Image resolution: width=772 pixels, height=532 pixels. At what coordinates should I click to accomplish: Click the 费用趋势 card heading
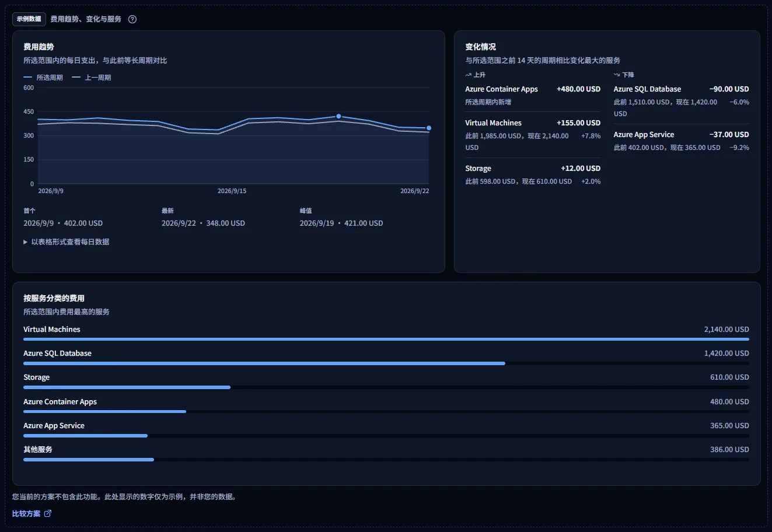pos(39,47)
